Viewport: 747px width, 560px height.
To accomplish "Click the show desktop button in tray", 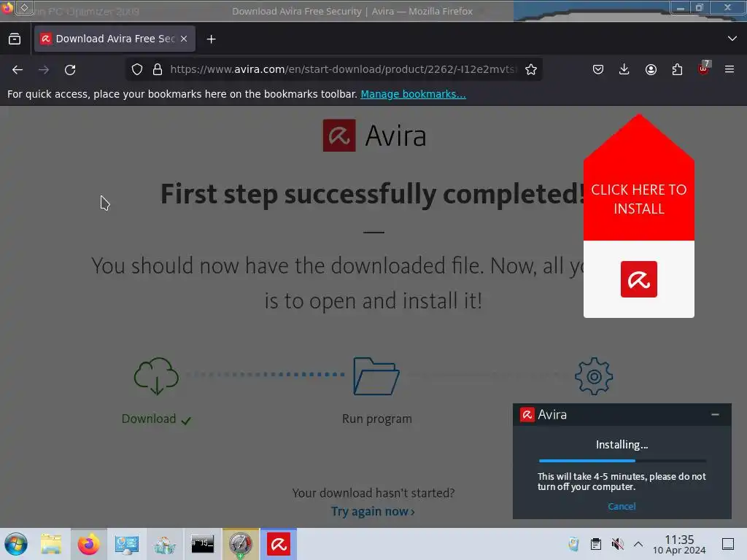I will click(x=728, y=544).
